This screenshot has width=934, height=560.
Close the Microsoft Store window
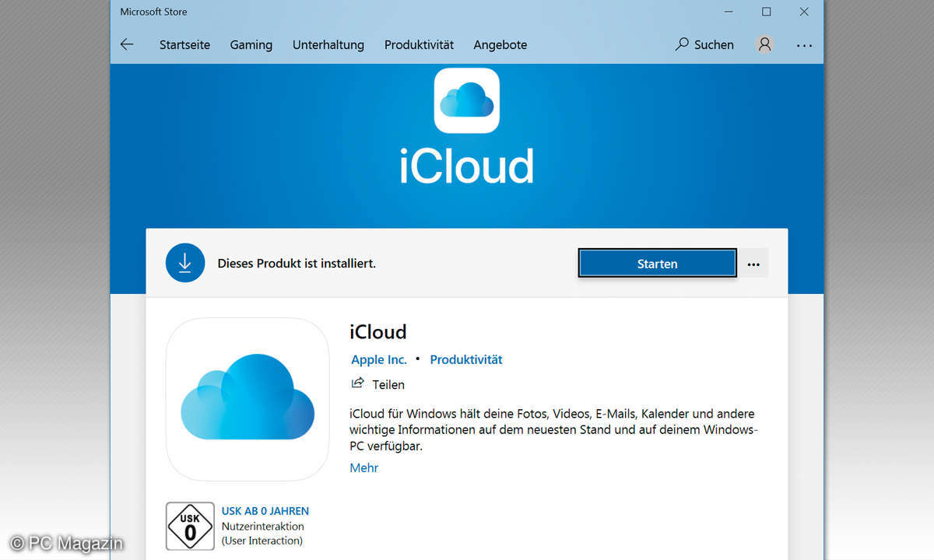[x=805, y=12]
